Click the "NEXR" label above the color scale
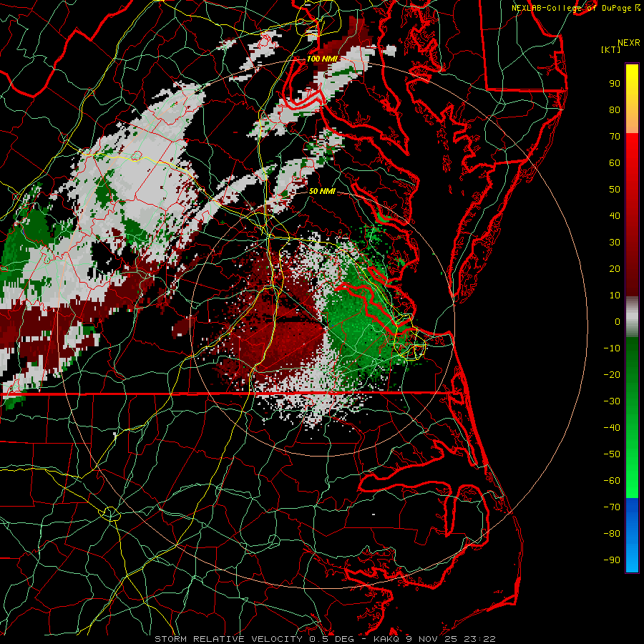This screenshot has width=644, height=644. pos(629,43)
